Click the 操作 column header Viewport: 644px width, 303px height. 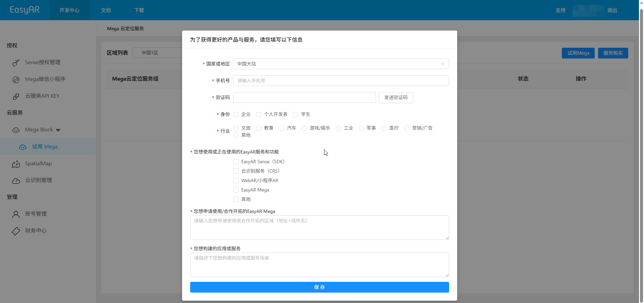coord(581,79)
